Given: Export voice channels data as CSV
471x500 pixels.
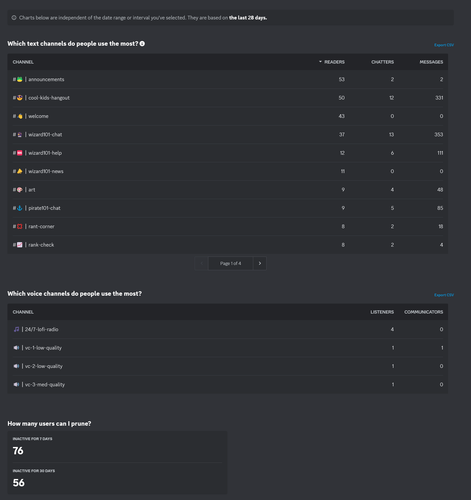Looking at the screenshot, I should (444, 295).
